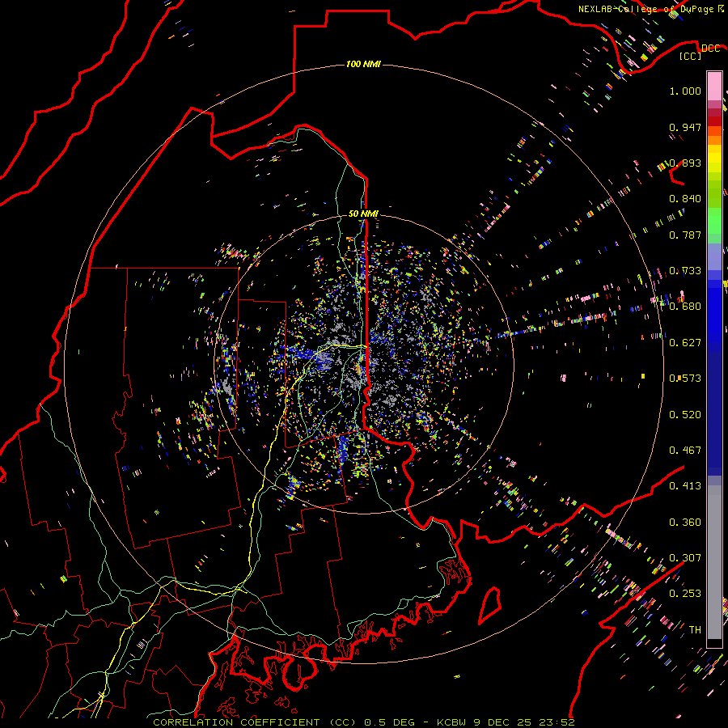Click the 50 NMI range ring label

click(x=363, y=214)
